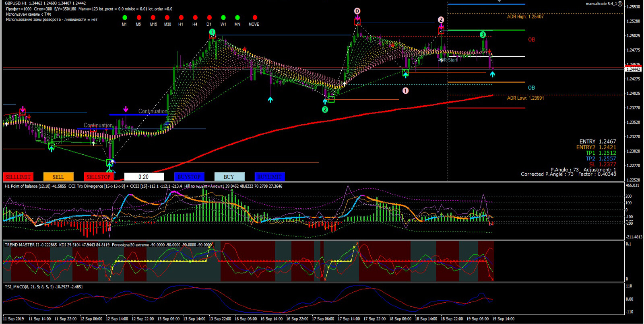Select the red OB label
The height and width of the screenshot is (324, 644).
[531, 39]
